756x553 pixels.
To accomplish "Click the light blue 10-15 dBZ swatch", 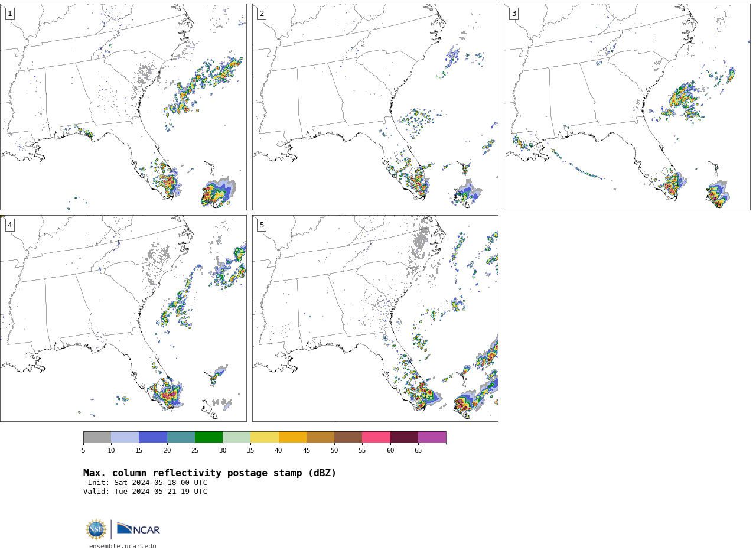I will 125,437.
